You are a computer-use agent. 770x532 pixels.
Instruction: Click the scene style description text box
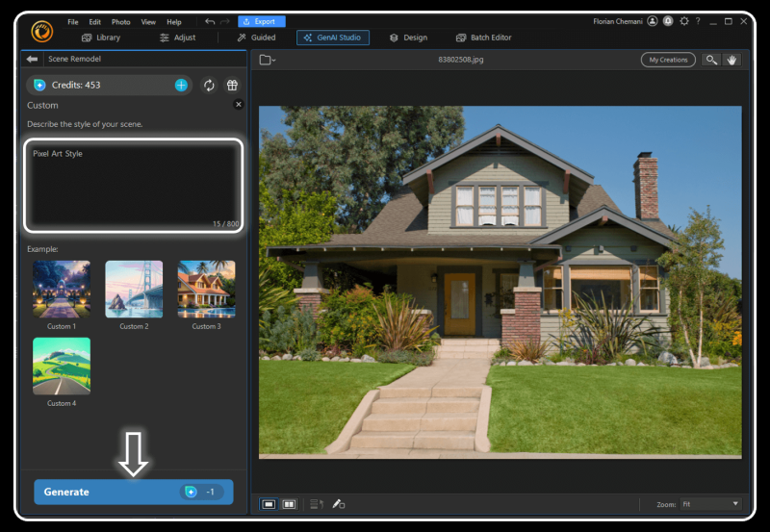[x=134, y=186]
